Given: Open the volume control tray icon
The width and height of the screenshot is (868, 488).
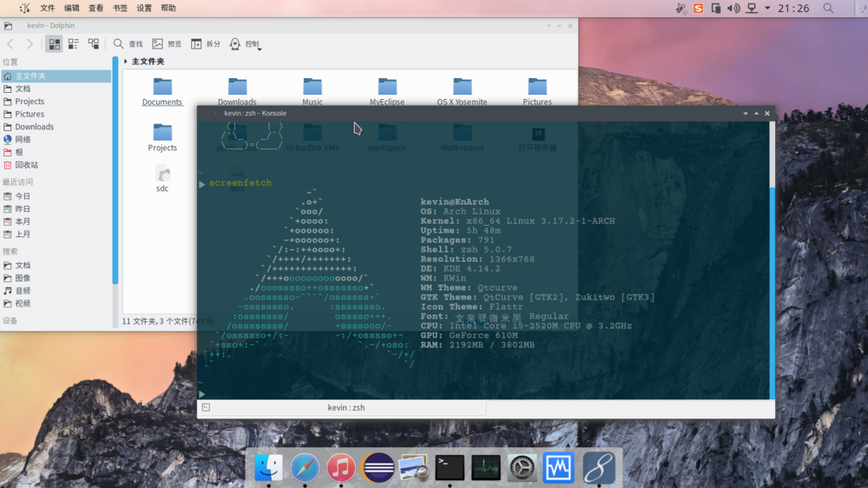Looking at the screenshot, I should (733, 9).
